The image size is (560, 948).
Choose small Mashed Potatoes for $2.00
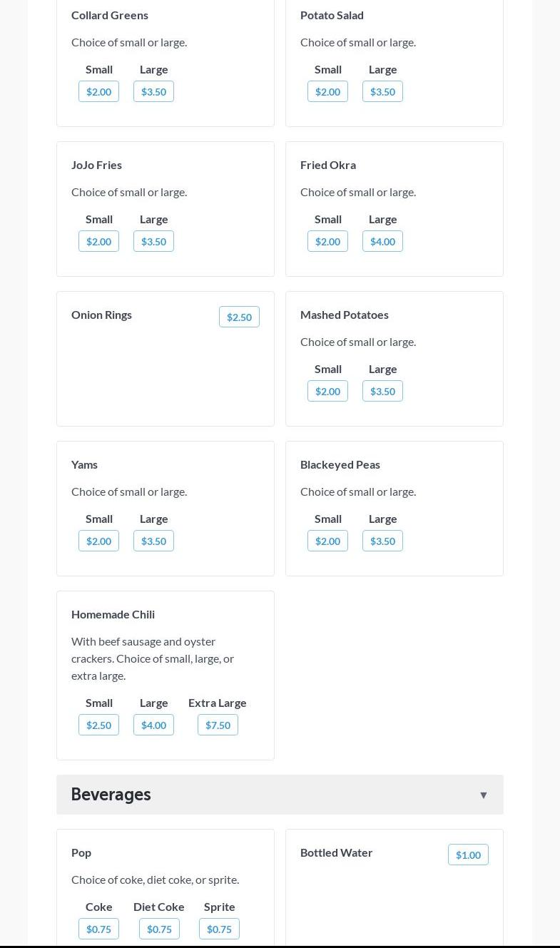click(x=327, y=391)
